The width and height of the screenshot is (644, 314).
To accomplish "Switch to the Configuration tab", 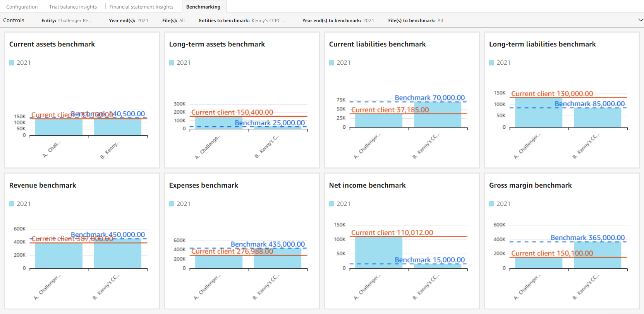I will [22, 7].
